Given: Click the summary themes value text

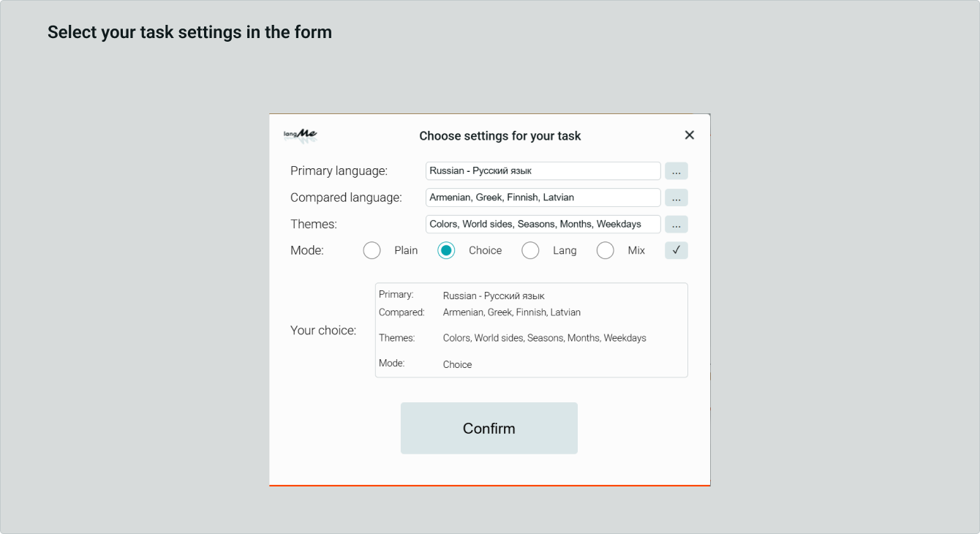Looking at the screenshot, I should point(545,339).
